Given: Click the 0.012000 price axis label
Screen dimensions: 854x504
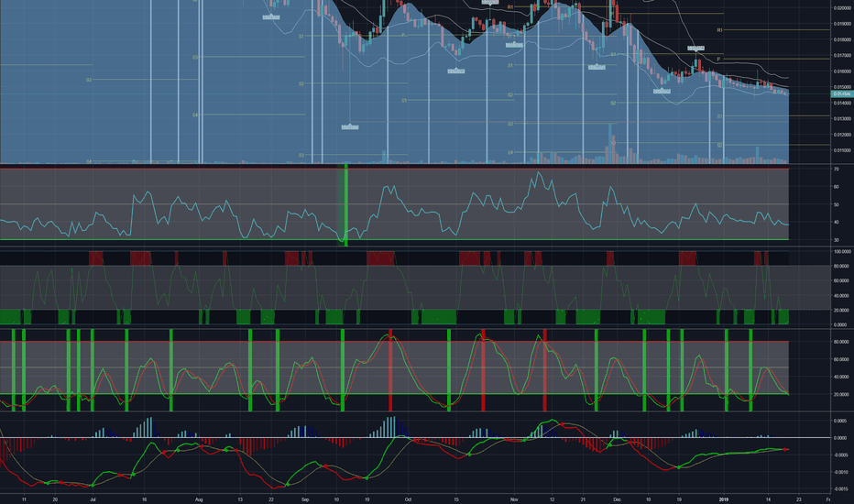Looking at the screenshot, I should [842, 135].
